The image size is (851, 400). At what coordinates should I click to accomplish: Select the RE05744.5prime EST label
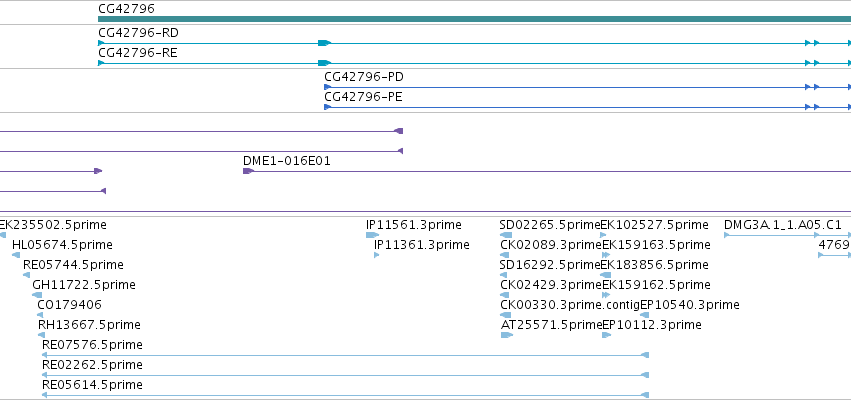[x=73, y=265]
